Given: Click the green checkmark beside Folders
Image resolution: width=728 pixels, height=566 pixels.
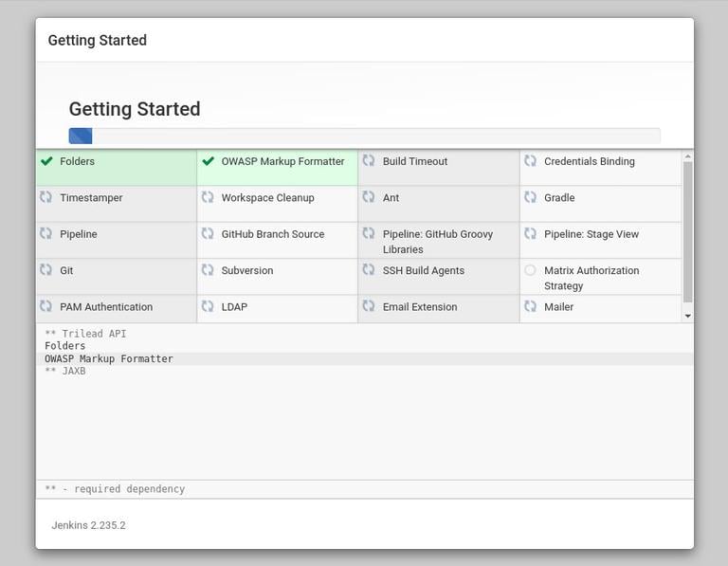Looking at the screenshot, I should [45, 161].
